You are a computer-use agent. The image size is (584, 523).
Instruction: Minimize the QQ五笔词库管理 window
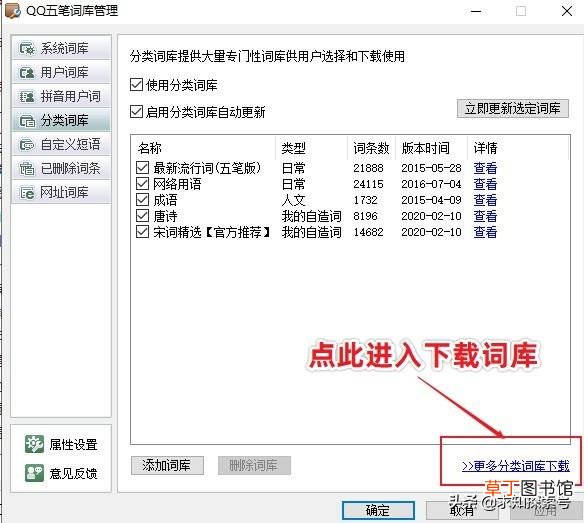pyautogui.click(x=476, y=11)
